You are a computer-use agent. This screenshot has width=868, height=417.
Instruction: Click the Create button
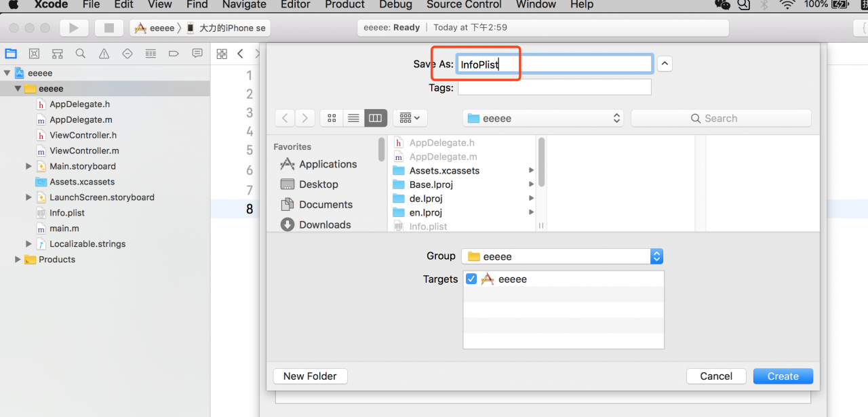click(x=783, y=376)
